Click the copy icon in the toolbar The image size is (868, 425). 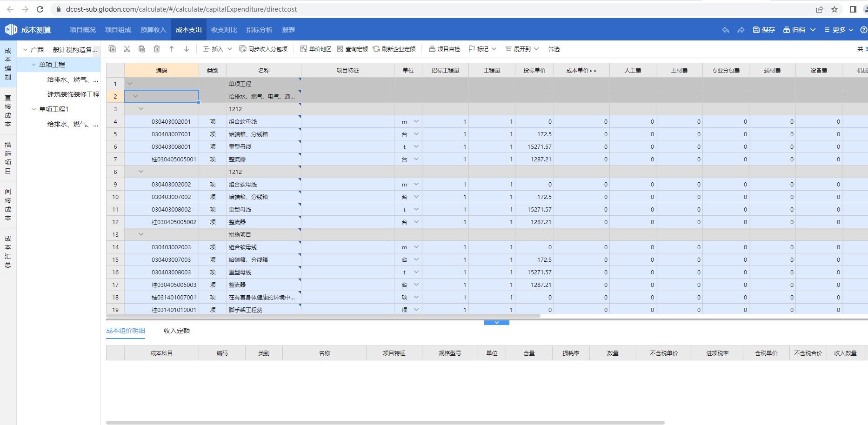pyautogui.click(x=112, y=49)
